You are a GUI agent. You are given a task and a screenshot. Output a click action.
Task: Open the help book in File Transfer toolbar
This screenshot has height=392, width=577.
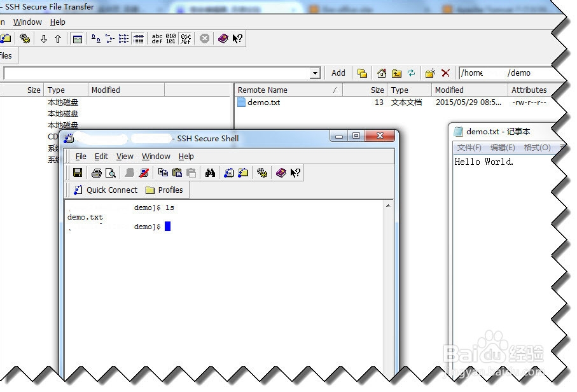pyautogui.click(x=223, y=38)
